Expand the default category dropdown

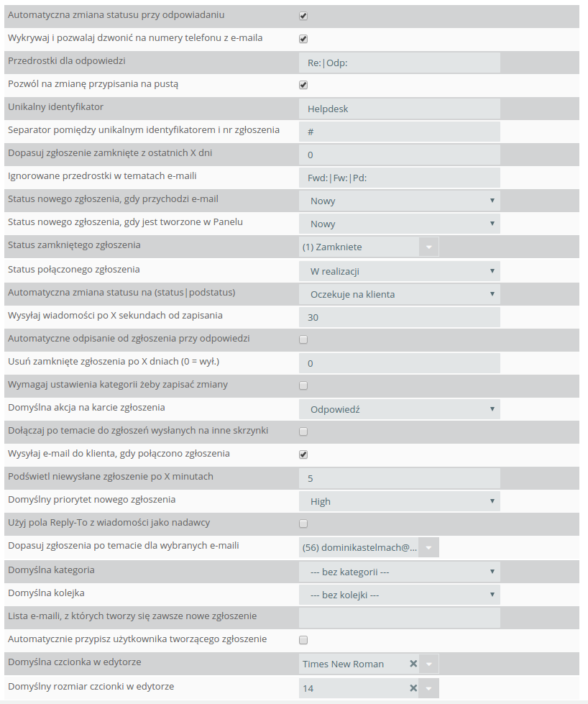click(x=400, y=572)
